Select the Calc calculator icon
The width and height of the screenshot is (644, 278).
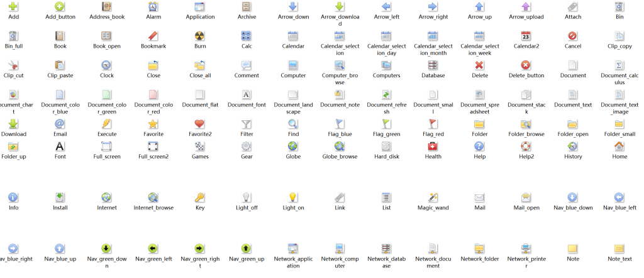point(247,36)
